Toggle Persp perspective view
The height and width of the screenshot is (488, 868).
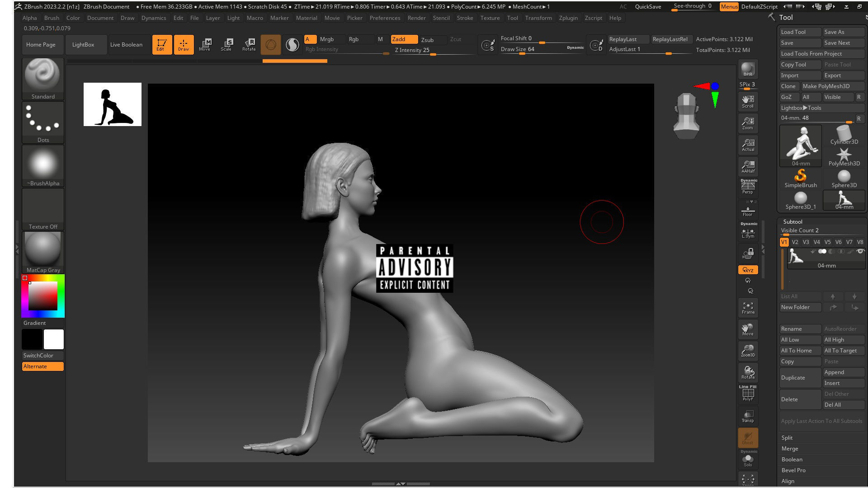click(x=748, y=187)
